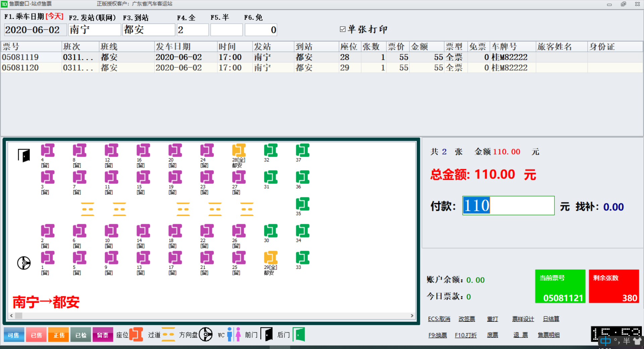Click the selected orange seat 28
The image size is (644, 349).
[238, 151]
